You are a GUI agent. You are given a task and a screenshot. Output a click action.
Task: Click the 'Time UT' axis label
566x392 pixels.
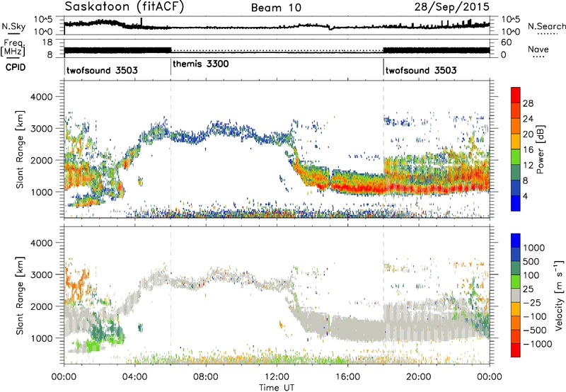pos(277,388)
